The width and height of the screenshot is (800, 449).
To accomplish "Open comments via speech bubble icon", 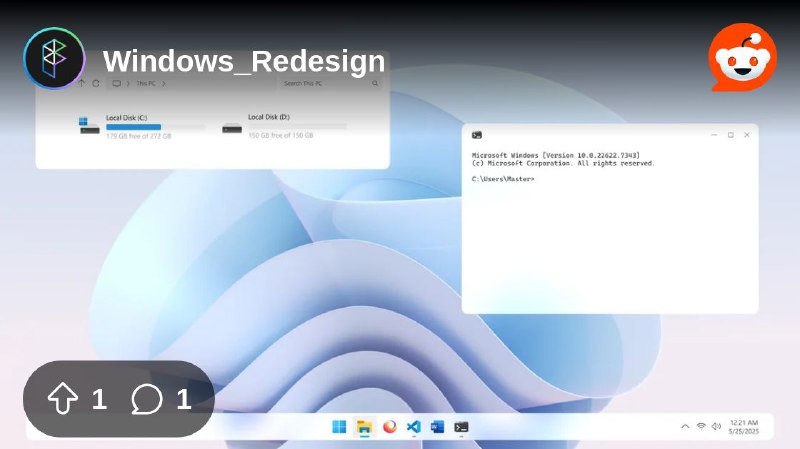I will tap(147, 399).
